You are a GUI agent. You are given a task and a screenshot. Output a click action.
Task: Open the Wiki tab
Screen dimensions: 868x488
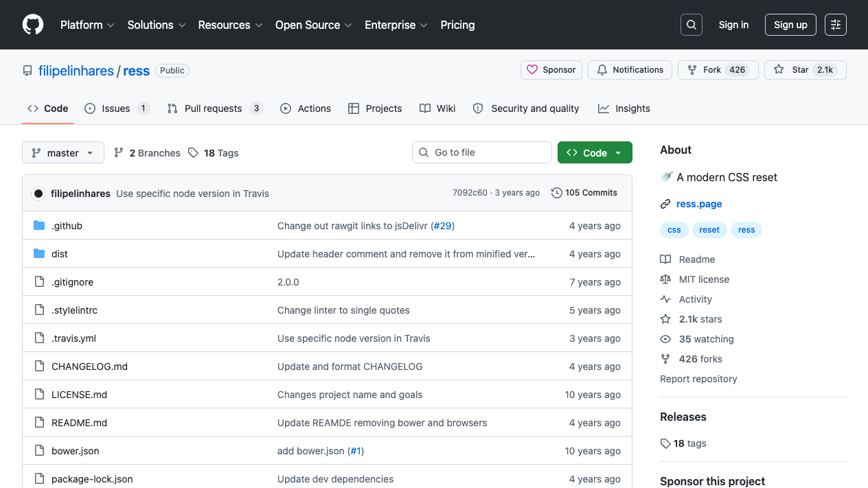[x=437, y=108]
